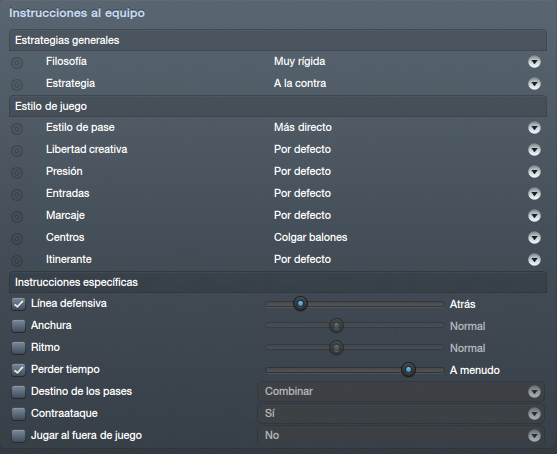Image resolution: width=557 pixels, height=454 pixels.
Task: Click the round icon beside Estrategia
Action: [17, 85]
